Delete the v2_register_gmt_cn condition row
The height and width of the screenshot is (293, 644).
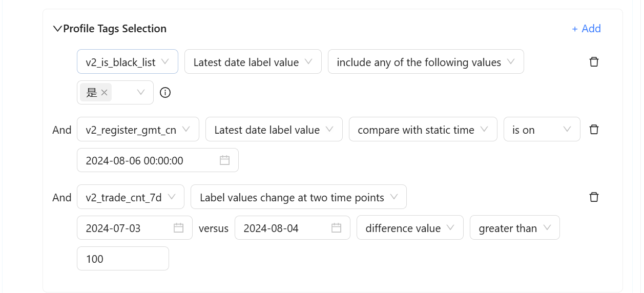tap(594, 130)
